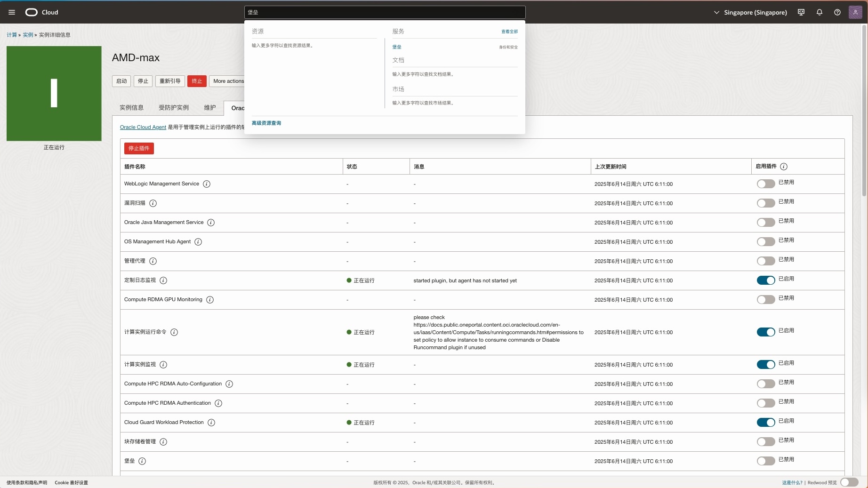Show info for Oracle Java Management Service

point(211,223)
